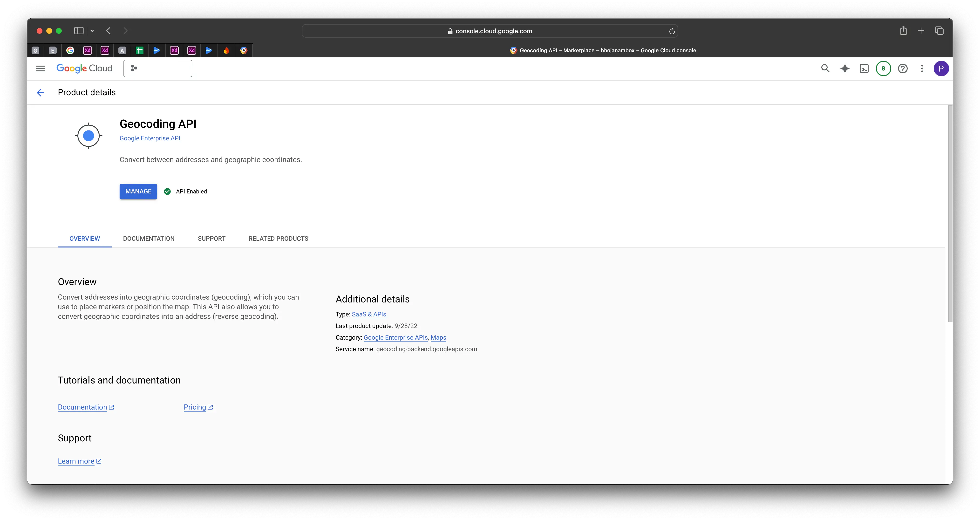The height and width of the screenshot is (520, 980).
Task: Open the sidebar tab groups dropdown chevron
Action: click(92, 30)
